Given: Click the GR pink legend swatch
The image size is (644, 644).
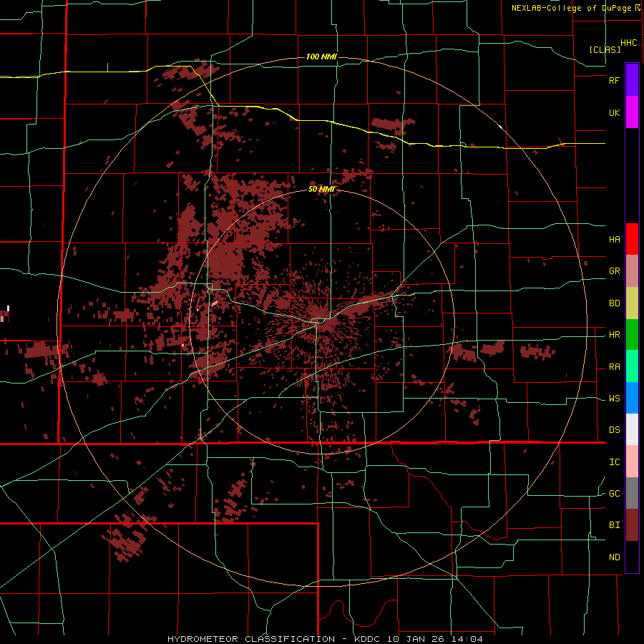Looking at the screenshot, I should click(x=632, y=271).
